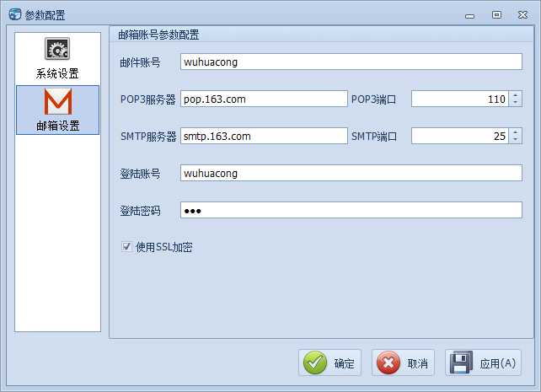Viewport: 541px width, 392px height.
Task: Click the 登陆密码 label
Action: coord(140,211)
